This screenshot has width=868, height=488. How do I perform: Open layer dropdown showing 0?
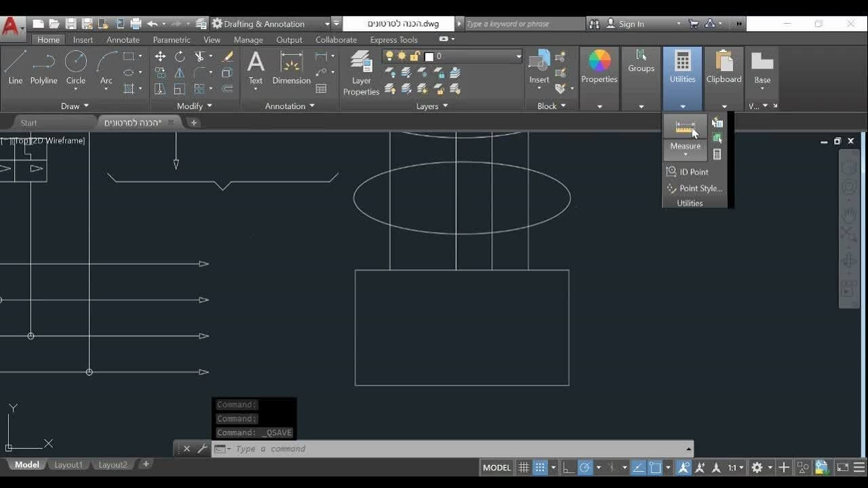coord(452,56)
